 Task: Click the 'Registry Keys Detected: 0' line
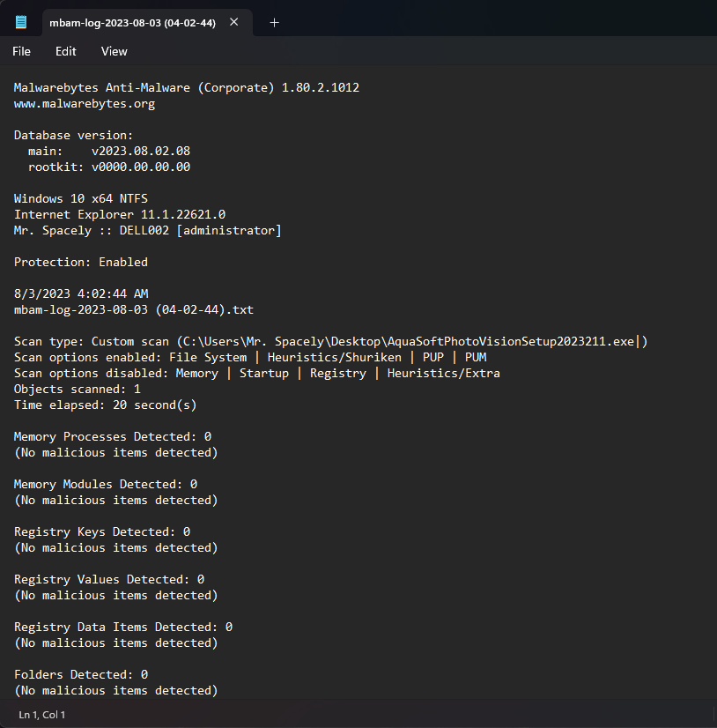[102, 532]
